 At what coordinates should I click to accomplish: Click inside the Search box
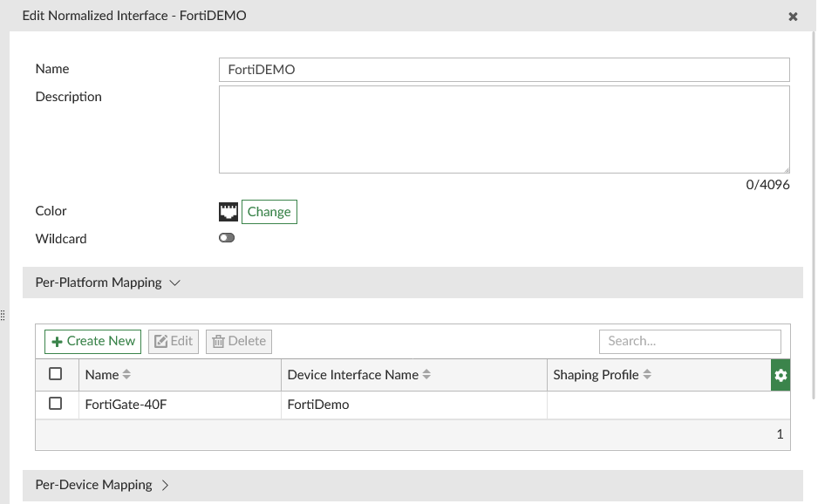click(690, 341)
